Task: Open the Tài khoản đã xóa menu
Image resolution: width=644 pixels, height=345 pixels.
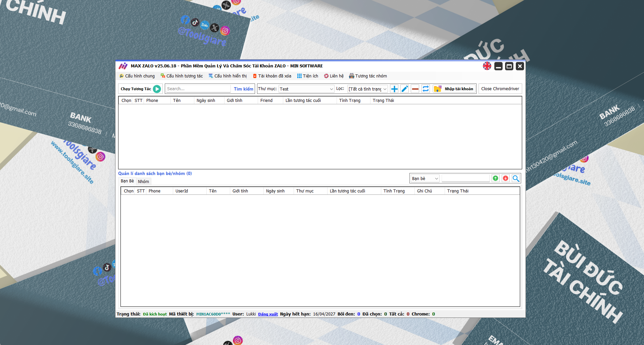Action: coord(272,76)
